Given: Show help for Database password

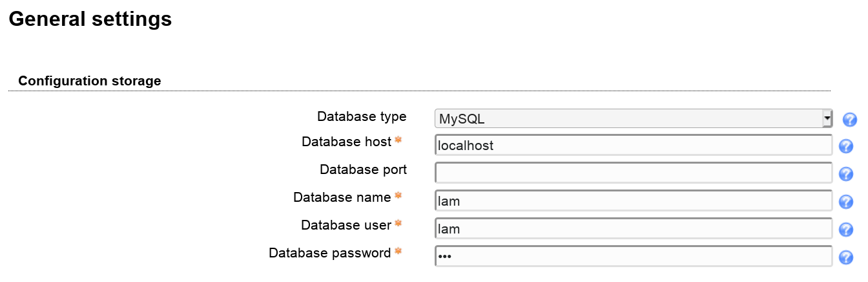Looking at the screenshot, I should click(846, 258).
